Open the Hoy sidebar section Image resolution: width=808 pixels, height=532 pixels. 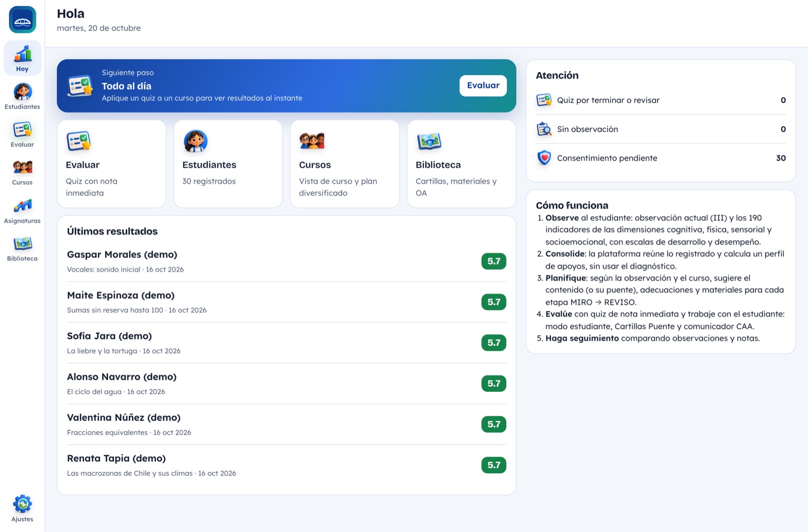22,58
